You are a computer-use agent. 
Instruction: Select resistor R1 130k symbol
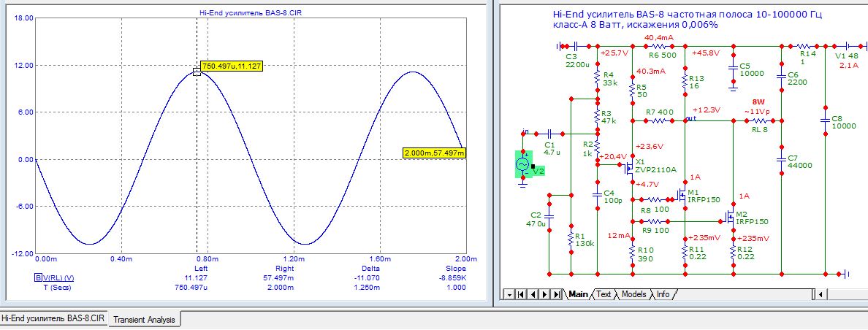[x=570, y=239]
